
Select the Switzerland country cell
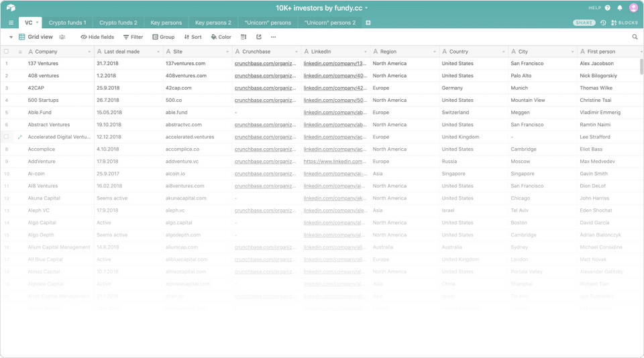point(474,113)
